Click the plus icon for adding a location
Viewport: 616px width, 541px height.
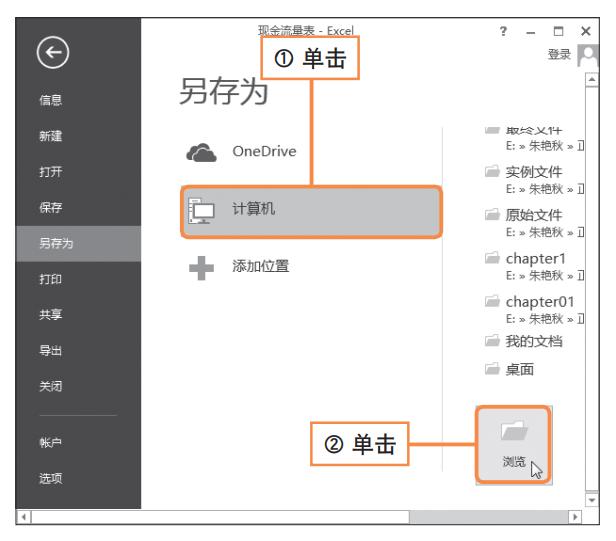tap(201, 268)
